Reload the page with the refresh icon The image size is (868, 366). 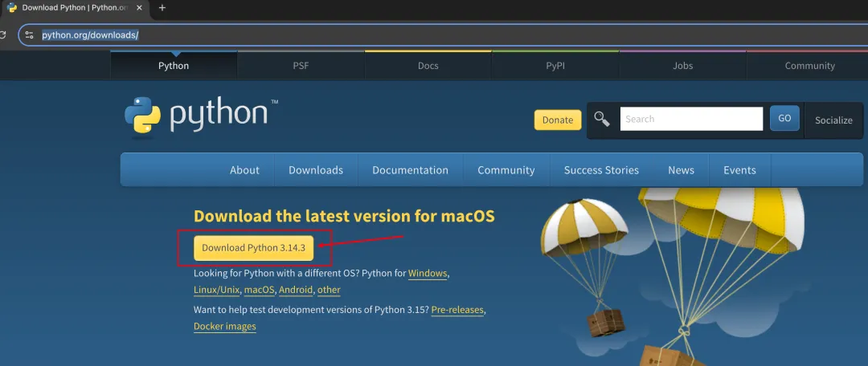[x=2, y=35]
